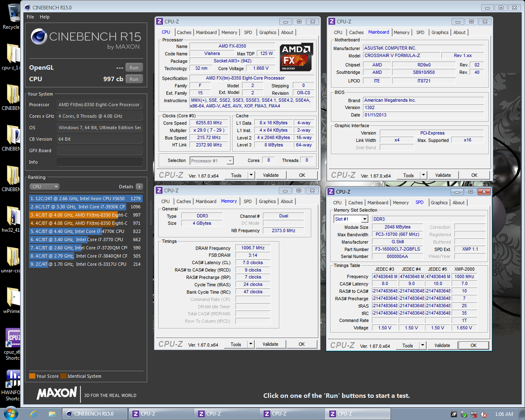Click the orange Your Score legend swatch
The width and height of the screenshot is (525, 420).
click(x=32, y=376)
